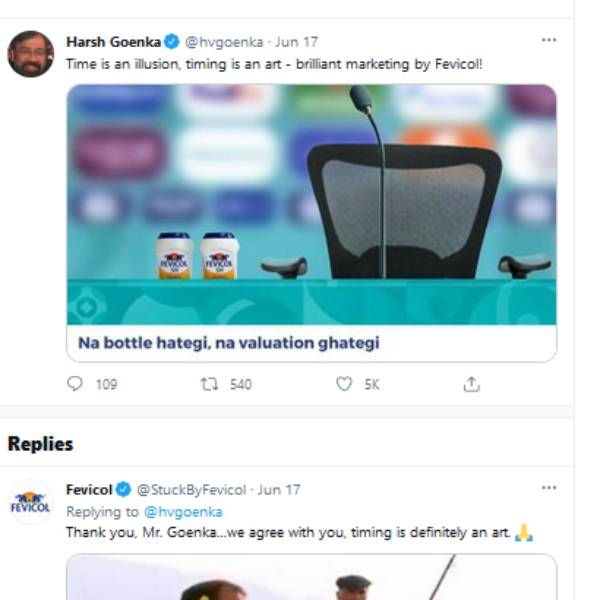Open the Fevicol account name link

pos(89,490)
